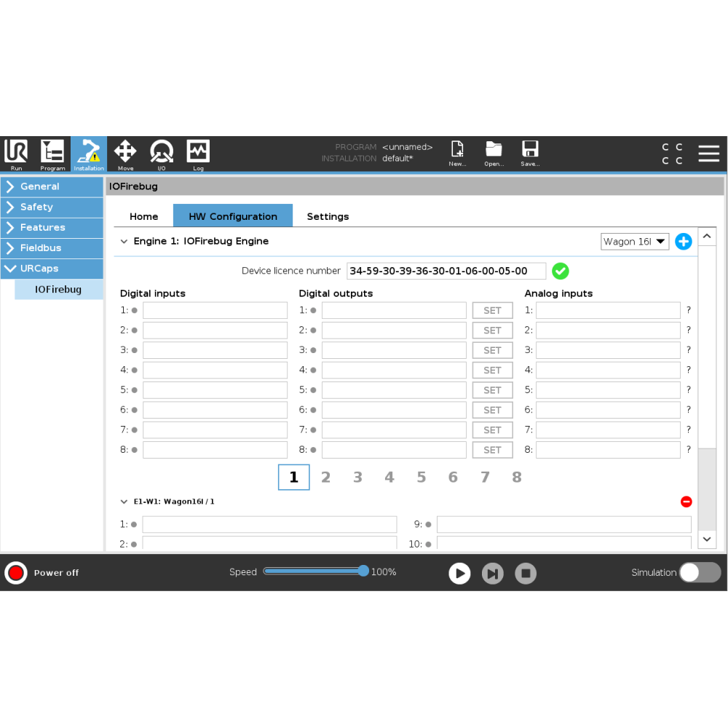The height and width of the screenshot is (728, 728).
Task: Open the Run screen icon
Action: (16, 154)
